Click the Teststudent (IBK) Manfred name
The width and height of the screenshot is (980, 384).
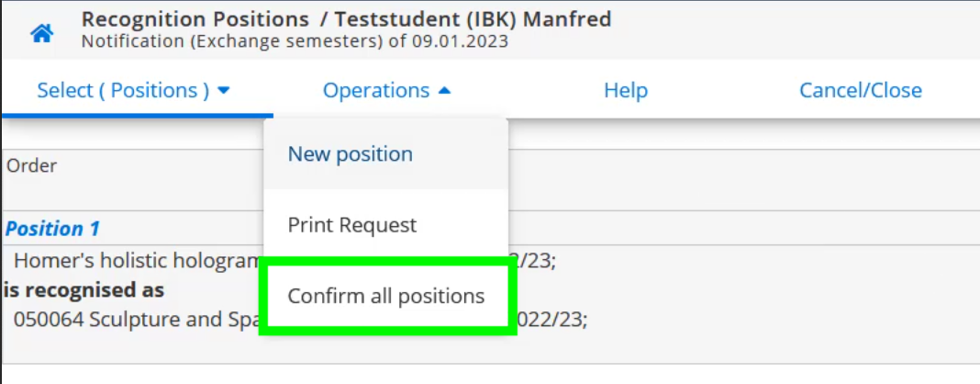pos(473,19)
